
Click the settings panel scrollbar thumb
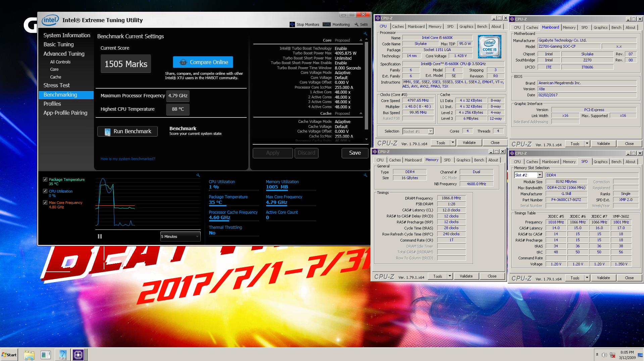pyautogui.click(x=366, y=86)
